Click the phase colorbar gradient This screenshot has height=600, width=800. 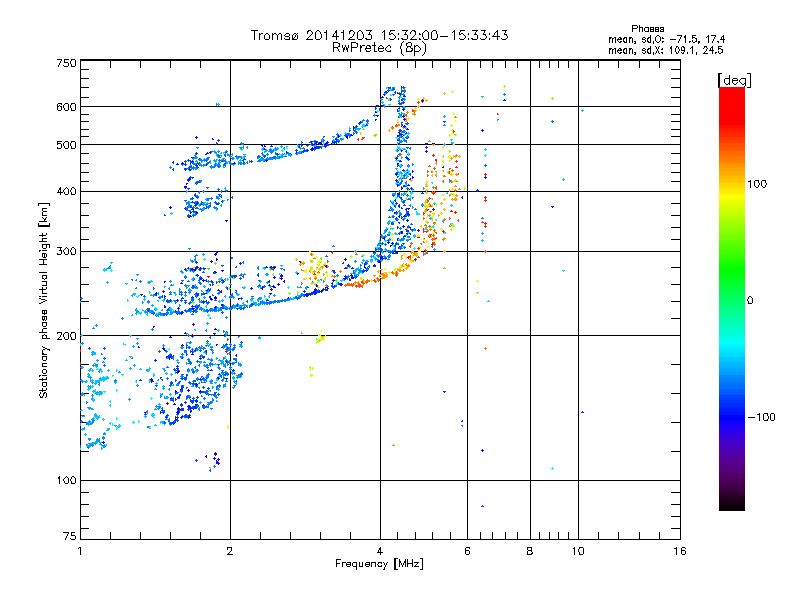732,298
